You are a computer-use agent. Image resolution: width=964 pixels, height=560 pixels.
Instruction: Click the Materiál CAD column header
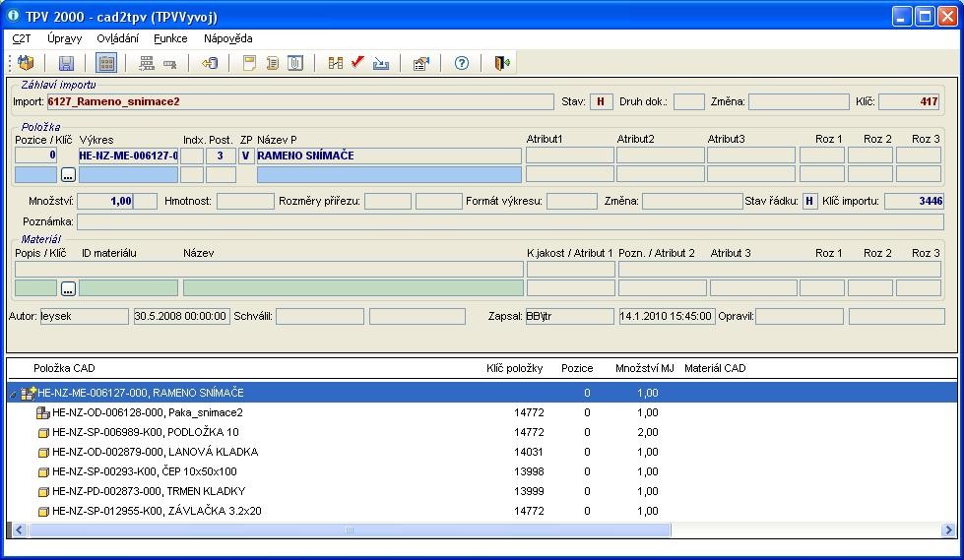pyautogui.click(x=715, y=368)
